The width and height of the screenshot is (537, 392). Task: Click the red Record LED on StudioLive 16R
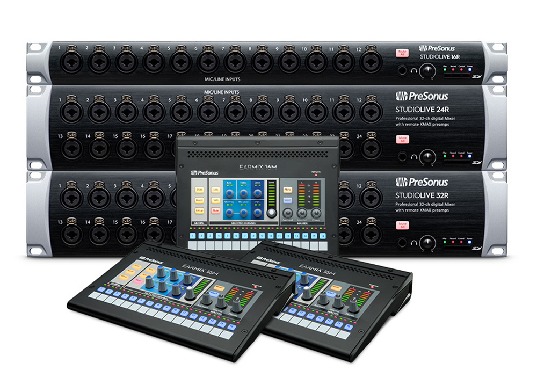pos(453,69)
